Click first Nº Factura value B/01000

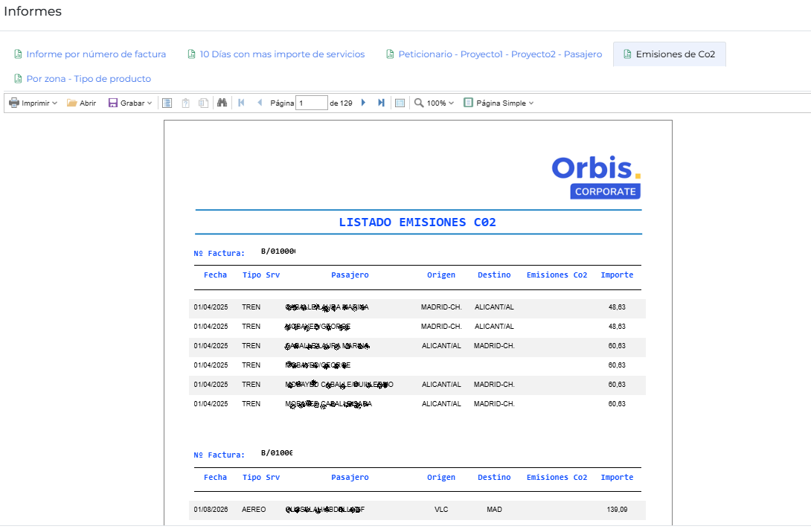click(x=278, y=251)
